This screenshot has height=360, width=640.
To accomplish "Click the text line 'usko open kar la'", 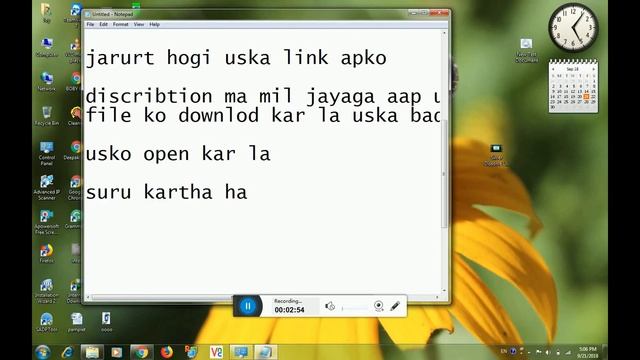I will [178, 154].
